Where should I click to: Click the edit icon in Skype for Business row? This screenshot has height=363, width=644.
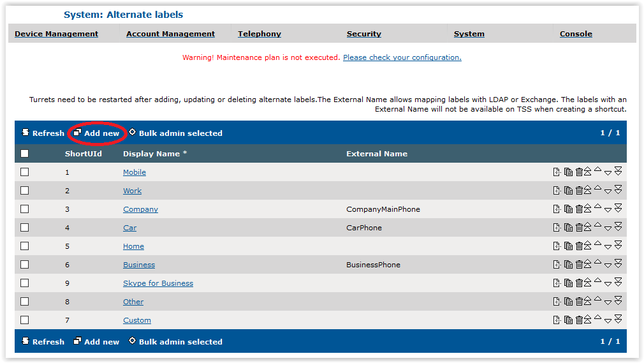(x=557, y=283)
